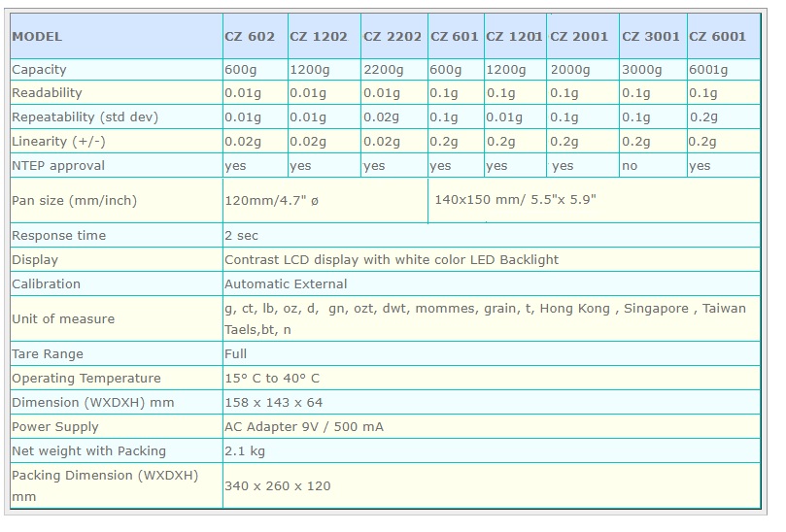Click the 6001g capacity value
The height and width of the screenshot is (532, 786).
pos(708,70)
